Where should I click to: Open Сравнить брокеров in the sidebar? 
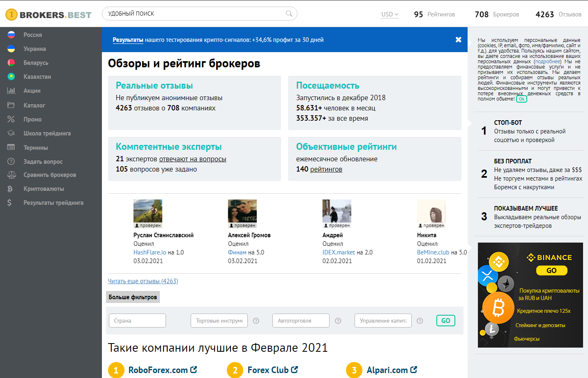pyautogui.click(x=50, y=175)
